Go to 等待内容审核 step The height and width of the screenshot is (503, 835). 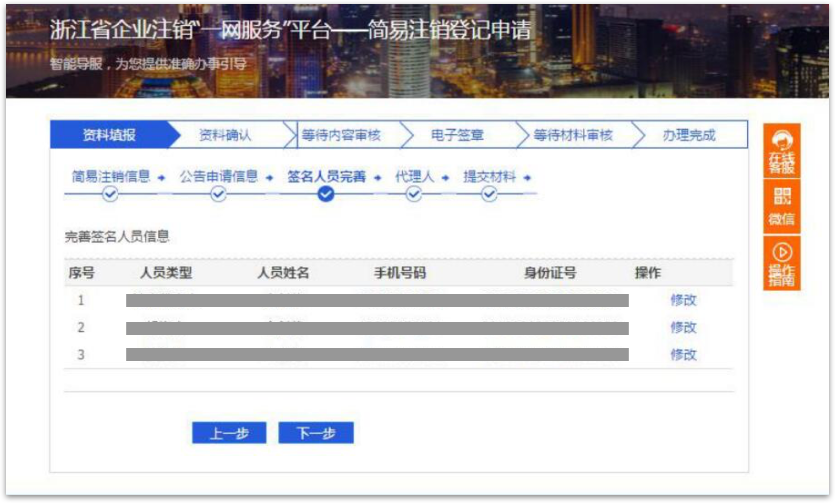[x=341, y=135]
